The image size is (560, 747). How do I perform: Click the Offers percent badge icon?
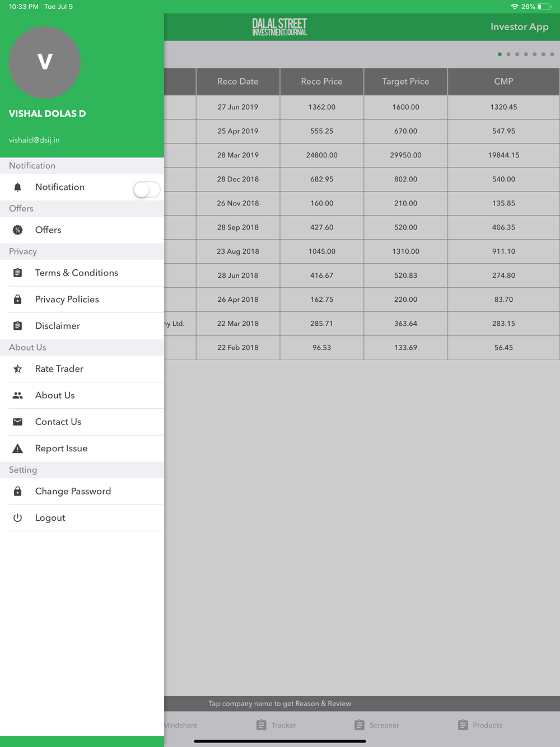tap(18, 230)
